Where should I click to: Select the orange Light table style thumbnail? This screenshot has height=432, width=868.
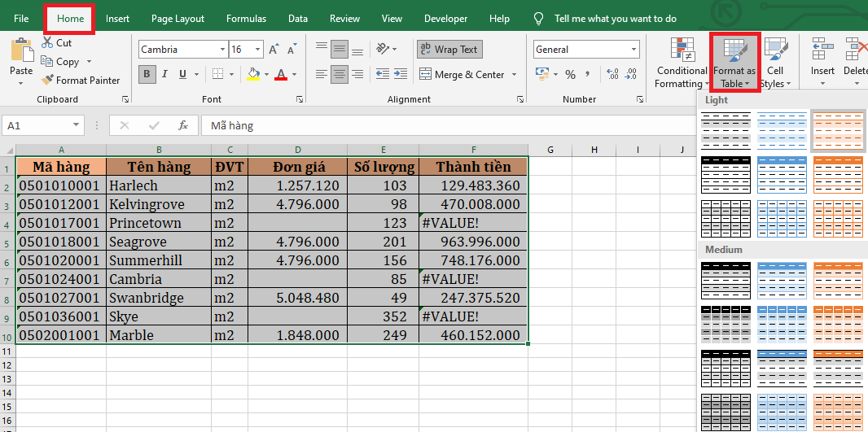click(x=837, y=131)
